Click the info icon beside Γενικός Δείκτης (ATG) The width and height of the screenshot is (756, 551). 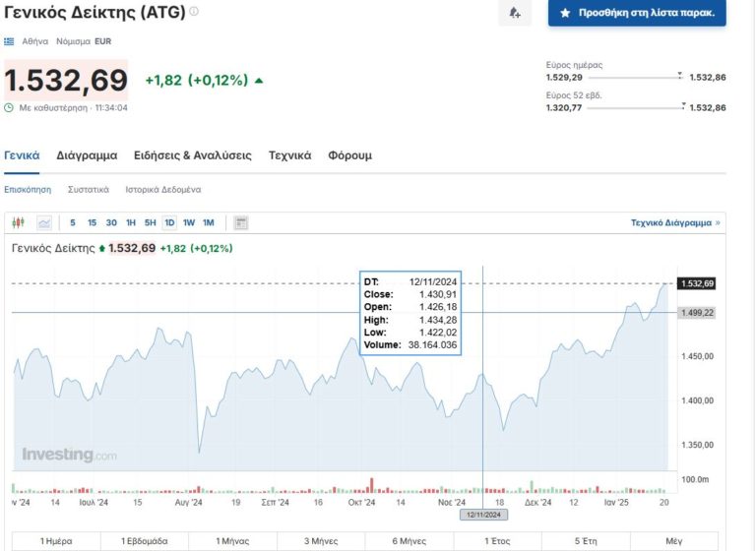click(x=194, y=12)
